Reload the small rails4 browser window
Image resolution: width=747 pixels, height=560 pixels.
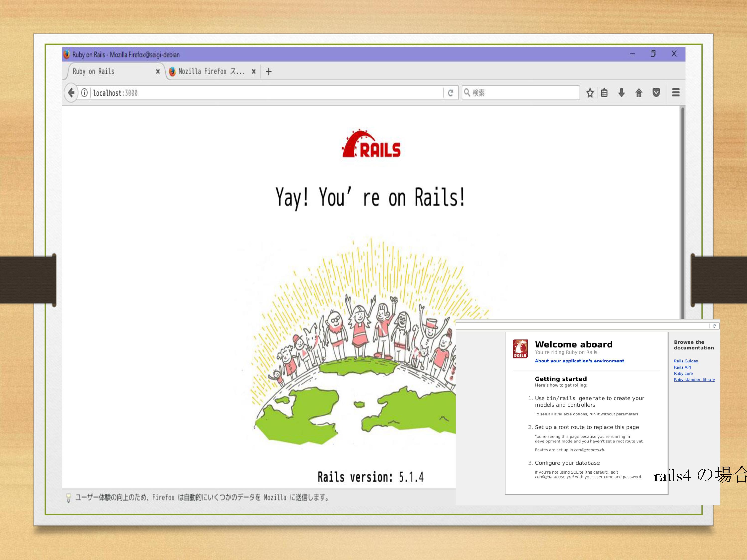coord(714,326)
